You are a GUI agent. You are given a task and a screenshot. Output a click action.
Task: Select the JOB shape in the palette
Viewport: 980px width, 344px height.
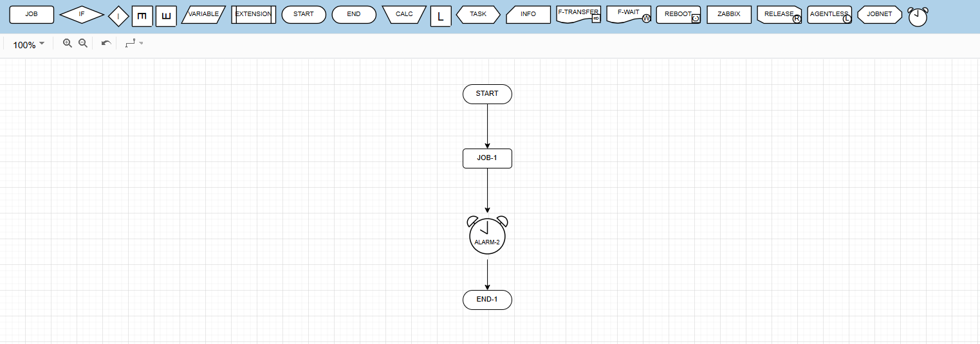click(x=32, y=14)
